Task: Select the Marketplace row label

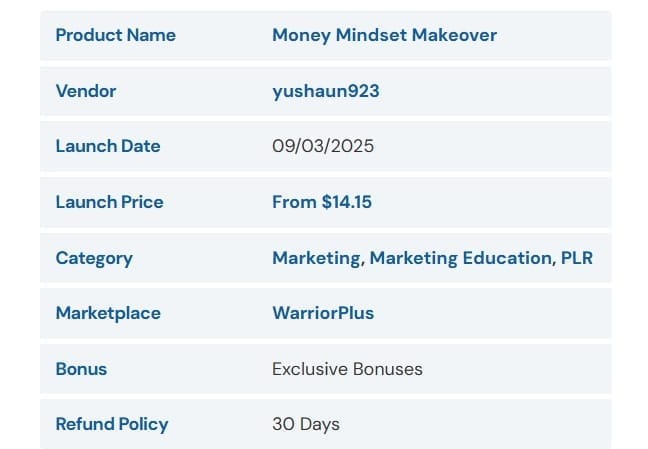Action: point(108,313)
